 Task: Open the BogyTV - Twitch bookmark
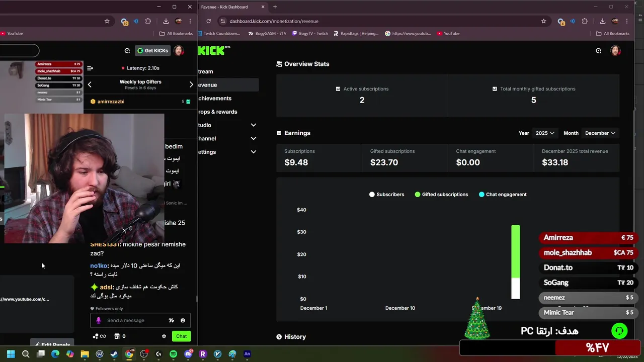pos(310,34)
